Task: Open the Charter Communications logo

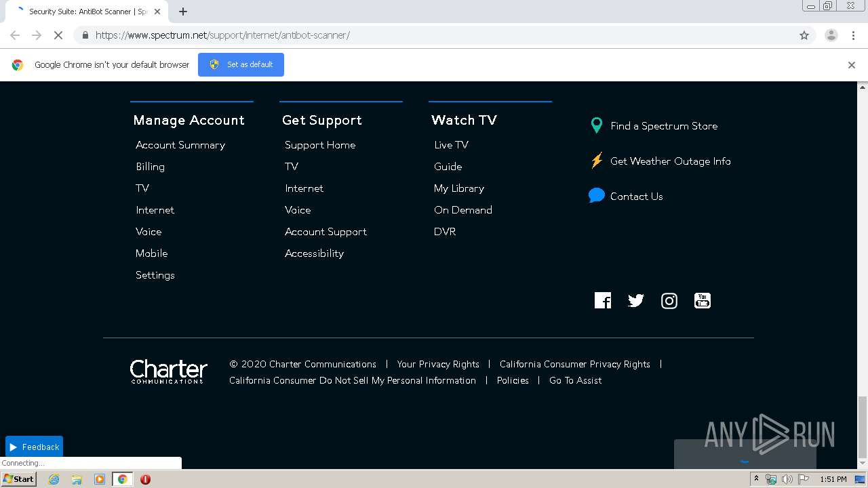Action: click(x=168, y=371)
